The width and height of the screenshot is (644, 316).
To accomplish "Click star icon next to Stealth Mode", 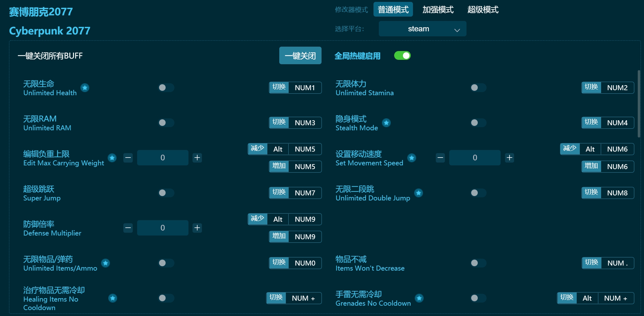I will pyautogui.click(x=386, y=123).
